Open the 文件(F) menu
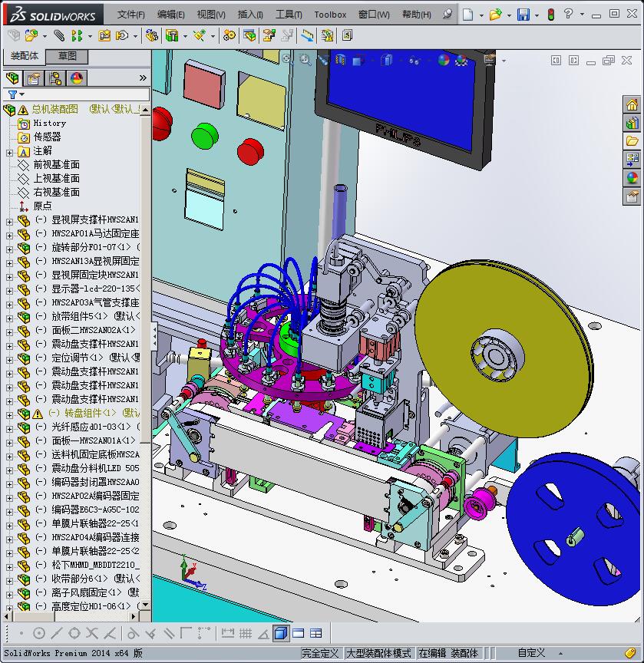644x663 pixels. pyautogui.click(x=131, y=15)
